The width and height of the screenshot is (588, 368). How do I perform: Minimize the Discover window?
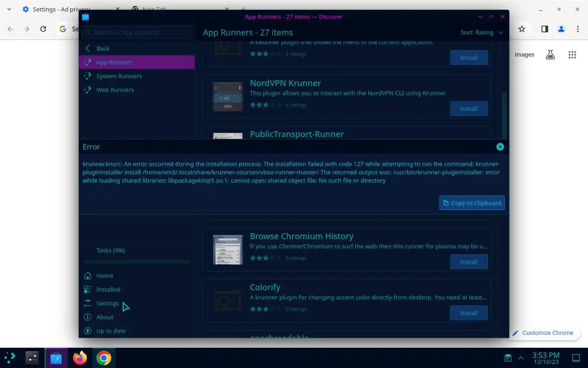click(x=481, y=17)
